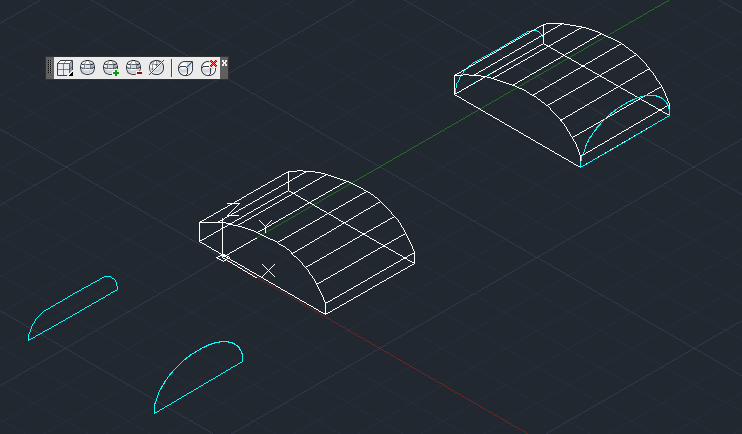Click the Z axis label of UCS icon
This screenshot has height=434, width=742.
pos(233,210)
